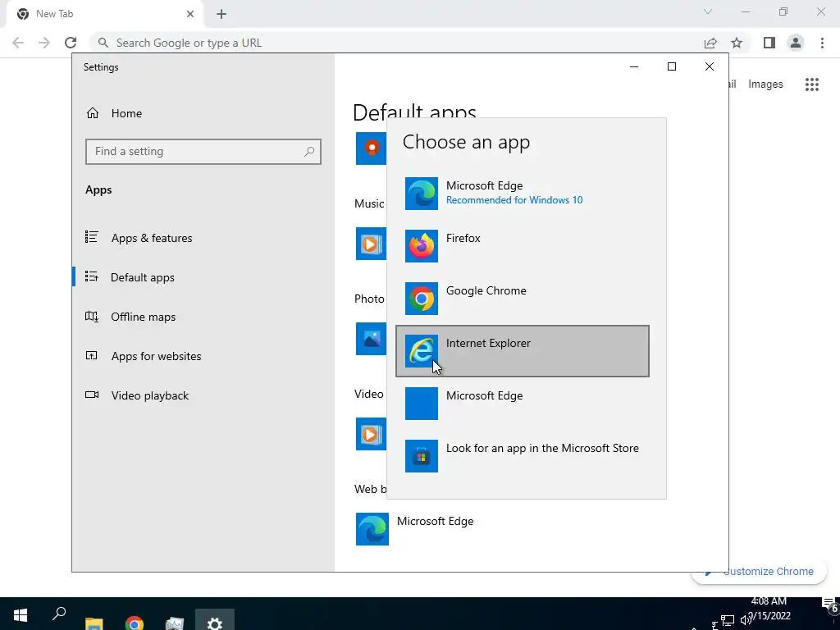This screenshot has width=840, height=630.
Task: Click the Find a setting search box
Action: click(203, 152)
